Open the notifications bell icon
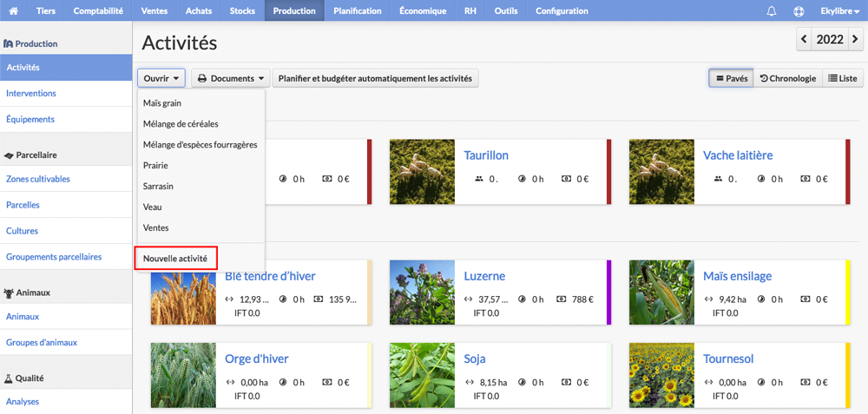This screenshot has height=414, width=868. click(x=772, y=10)
